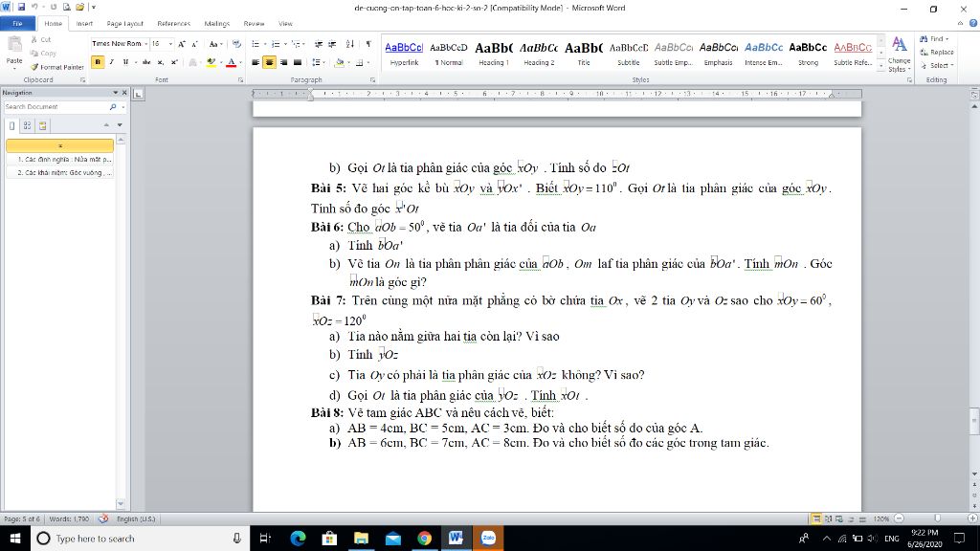This screenshot has width=980, height=551.
Task: Toggle Bold formatting
Action: click(x=98, y=62)
